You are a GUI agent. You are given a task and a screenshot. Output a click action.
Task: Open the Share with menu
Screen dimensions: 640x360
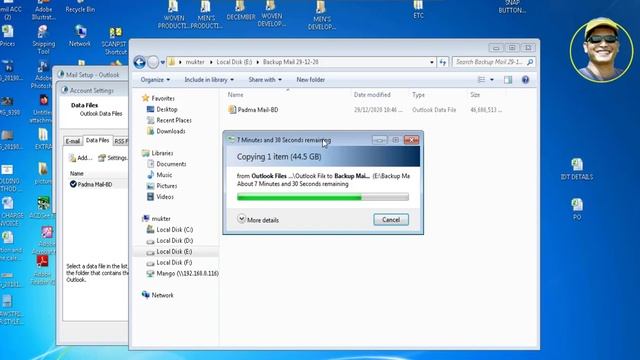coord(265,80)
